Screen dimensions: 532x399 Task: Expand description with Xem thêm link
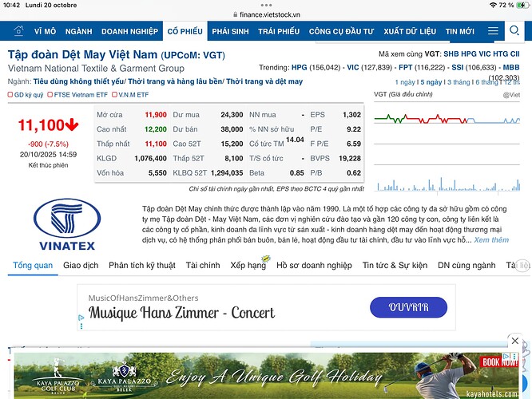click(x=491, y=239)
